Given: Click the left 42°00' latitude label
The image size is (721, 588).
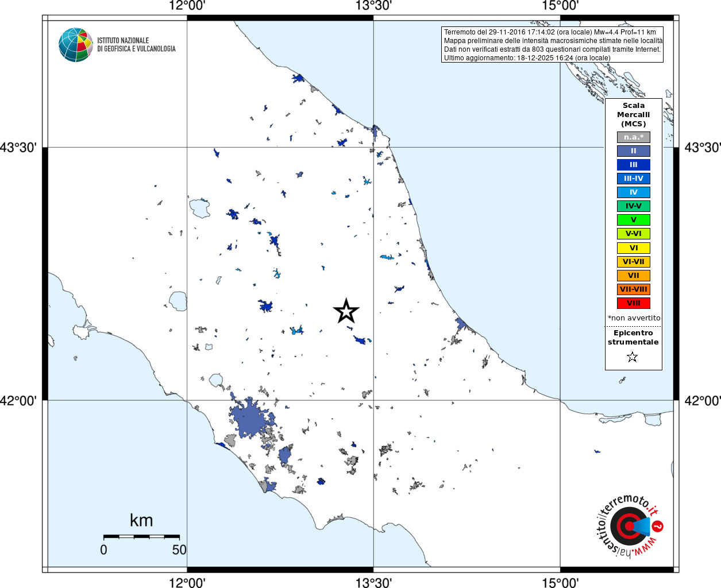Looking at the screenshot, I should 18,400.
